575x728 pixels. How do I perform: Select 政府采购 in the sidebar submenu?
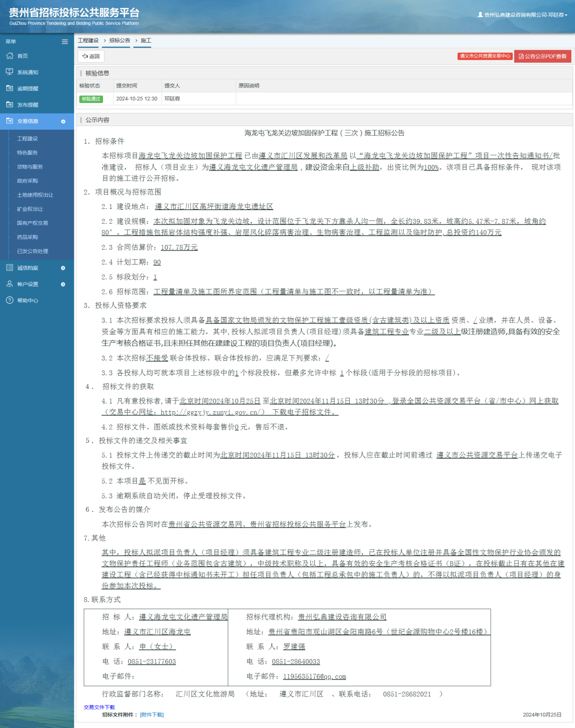point(27,181)
